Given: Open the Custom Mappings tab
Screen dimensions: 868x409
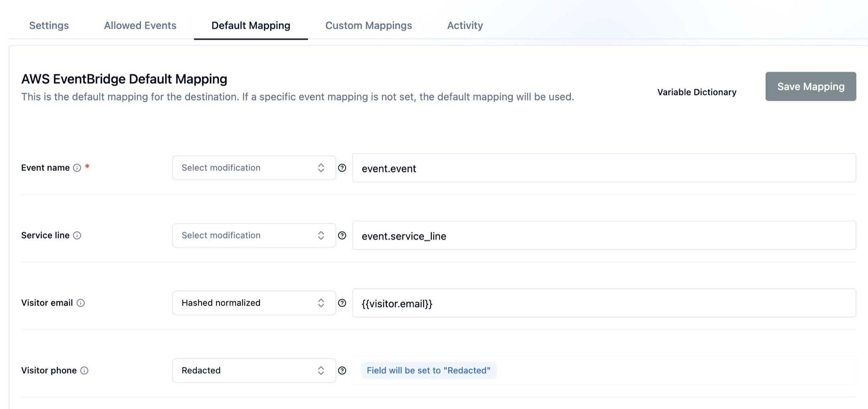Looking at the screenshot, I should coord(368,25).
